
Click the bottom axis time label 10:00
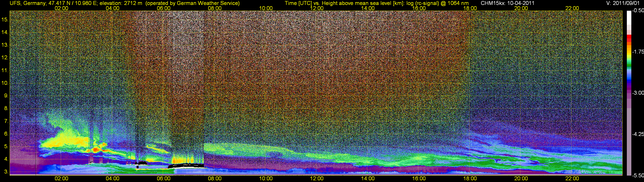point(266,179)
